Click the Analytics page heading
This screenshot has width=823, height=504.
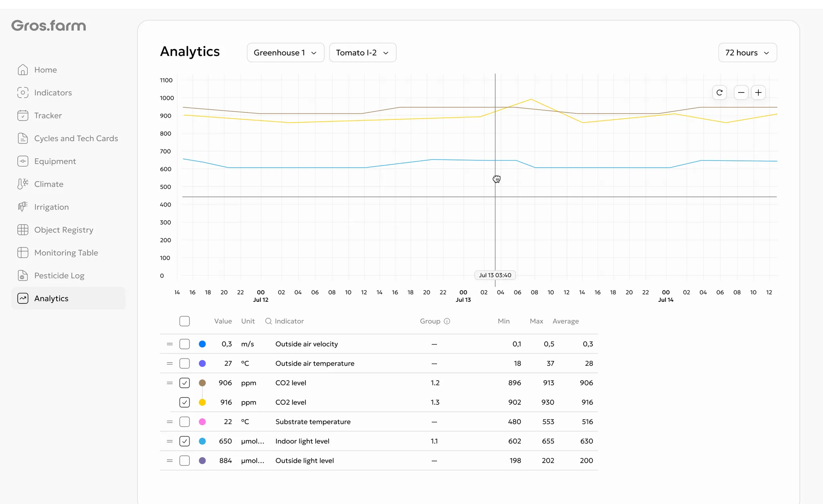(190, 51)
